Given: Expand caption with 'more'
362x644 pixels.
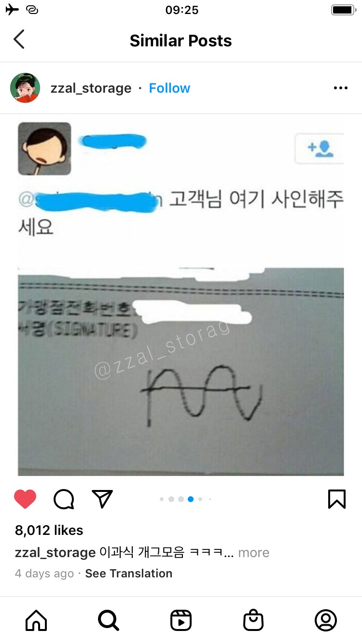Looking at the screenshot, I should 254,553.
